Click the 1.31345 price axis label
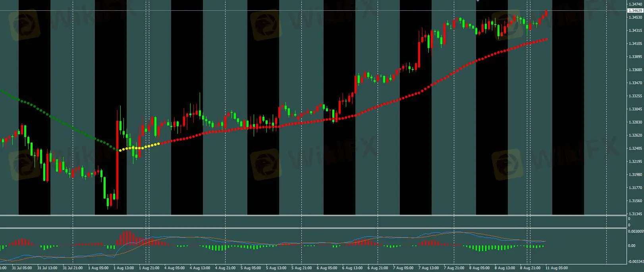Screen dimensions: 644x272 coord(636,214)
